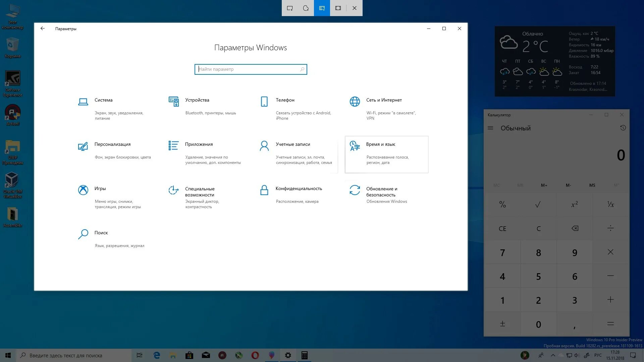
Task: Open the calculator hamburger navigation menu
Action: [490, 128]
